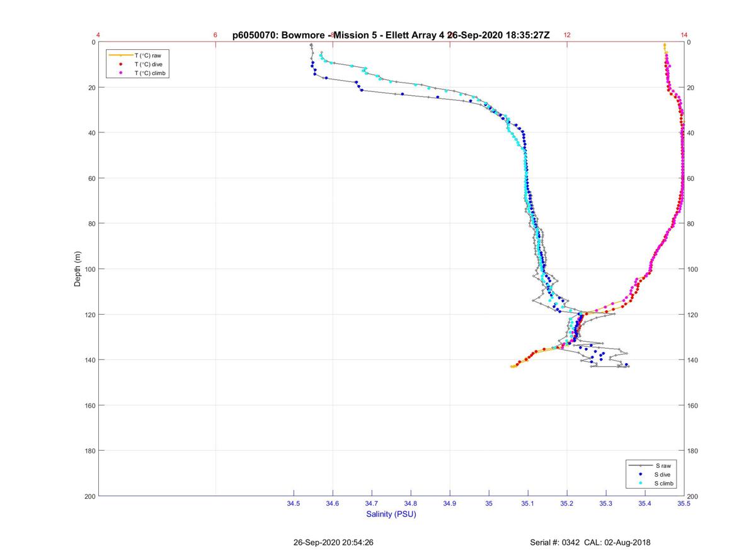This screenshot has height=558, width=756.
Task: Click the blue dot marker for S dive legend
Action: (640, 474)
